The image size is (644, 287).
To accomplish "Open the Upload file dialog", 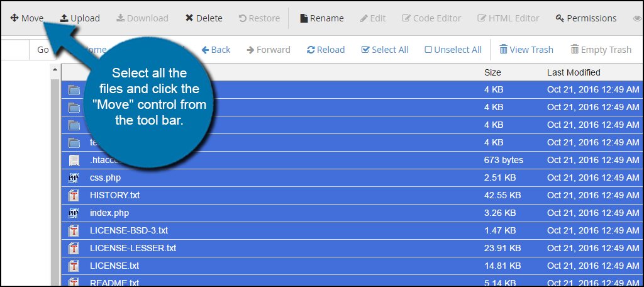I will [x=80, y=18].
